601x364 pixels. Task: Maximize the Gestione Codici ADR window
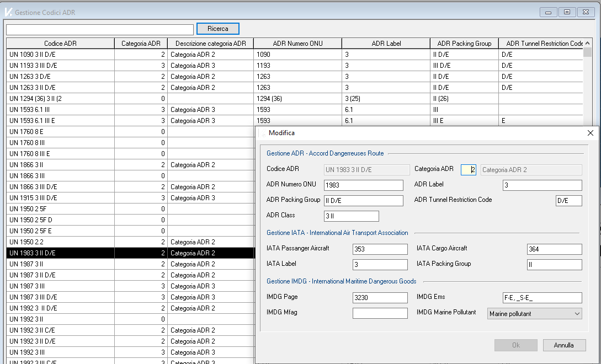566,12
